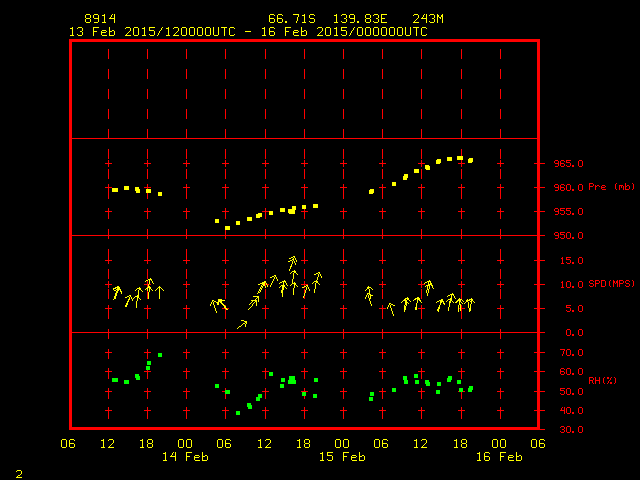Click the lowest yellow pressure data point
The image size is (640, 480).
pyautogui.click(x=227, y=228)
